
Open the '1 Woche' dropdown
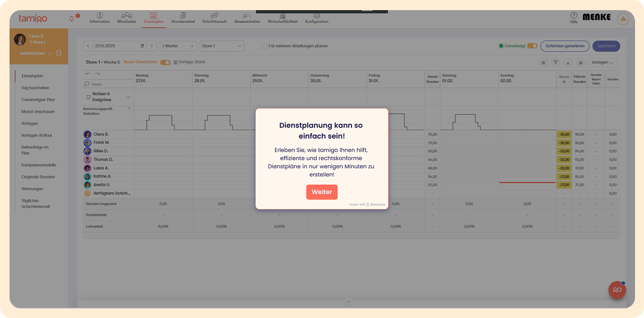click(178, 46)
